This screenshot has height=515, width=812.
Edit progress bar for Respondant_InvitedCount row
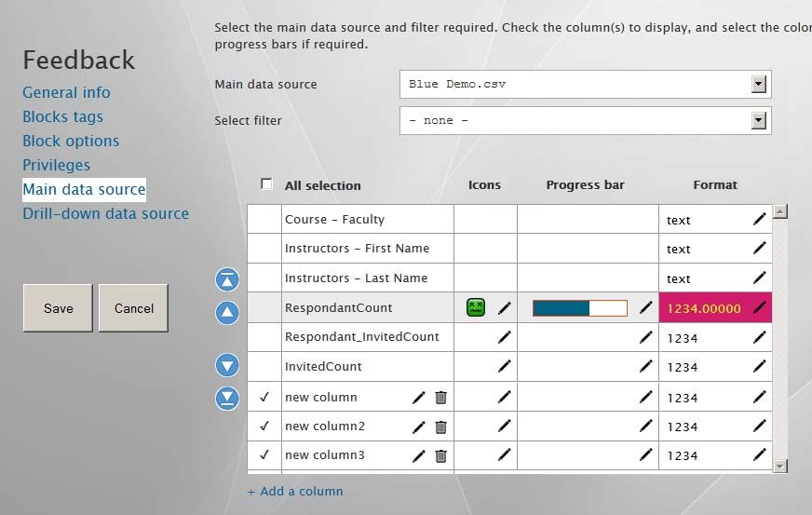click(645, 337)
